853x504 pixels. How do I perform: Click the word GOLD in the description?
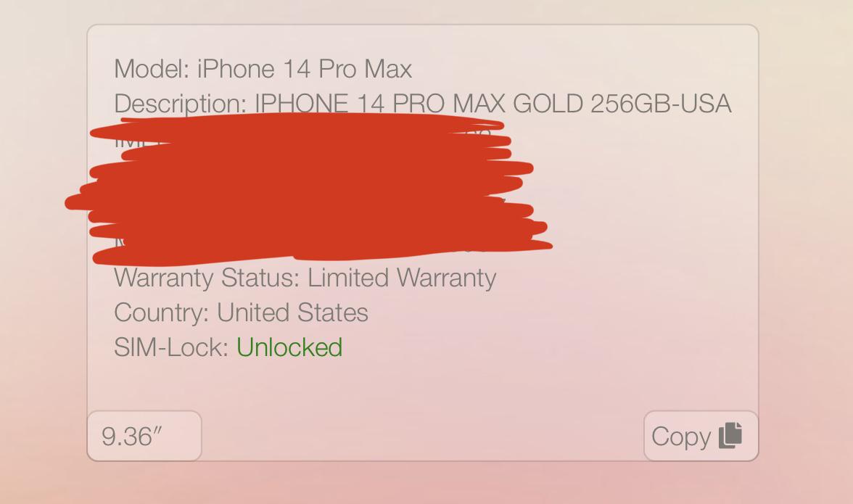(x=548, y=103)
